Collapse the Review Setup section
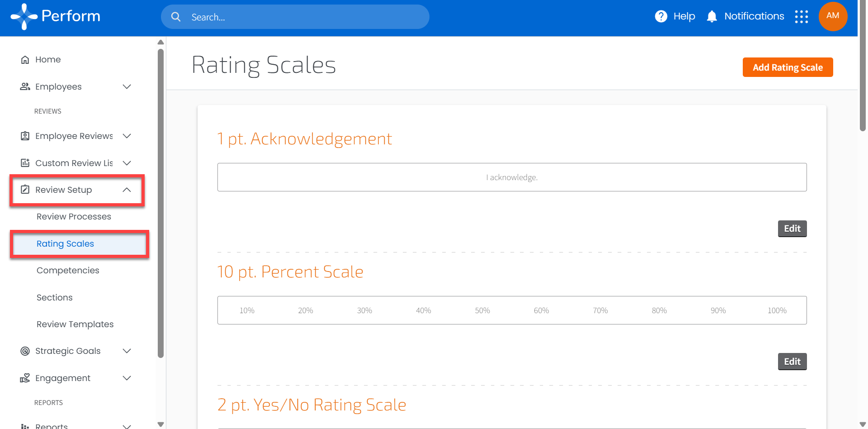 click(x=127, y=190)
